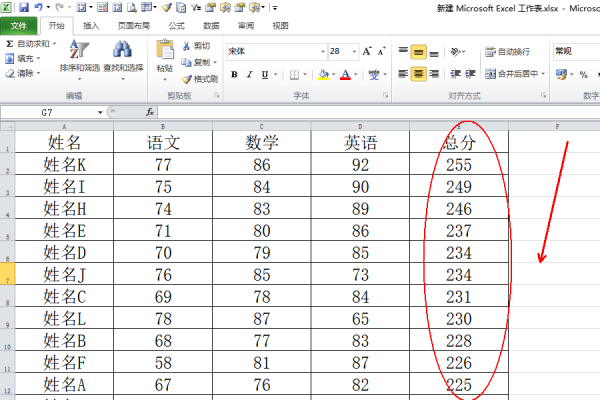Select column F header

557,126
